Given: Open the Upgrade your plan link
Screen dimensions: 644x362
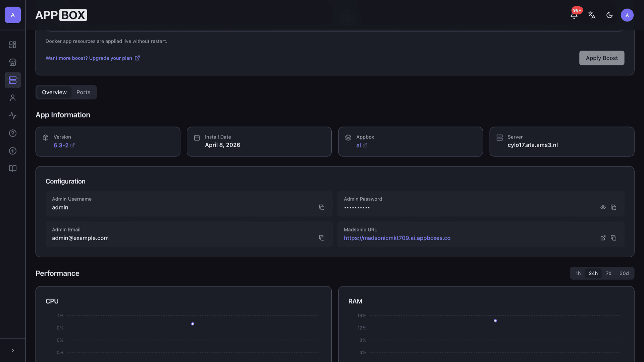Looking at the screenshot, I should click(93, 58).
